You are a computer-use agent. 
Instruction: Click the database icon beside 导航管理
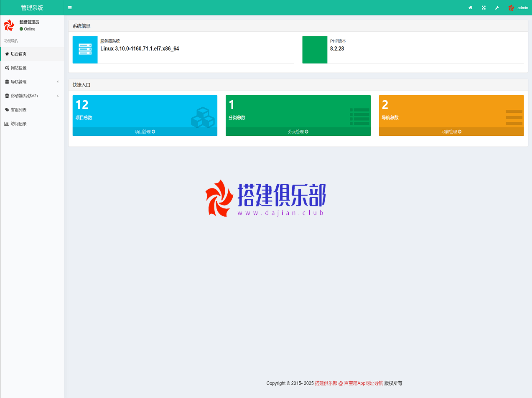[x=7, y=82]
